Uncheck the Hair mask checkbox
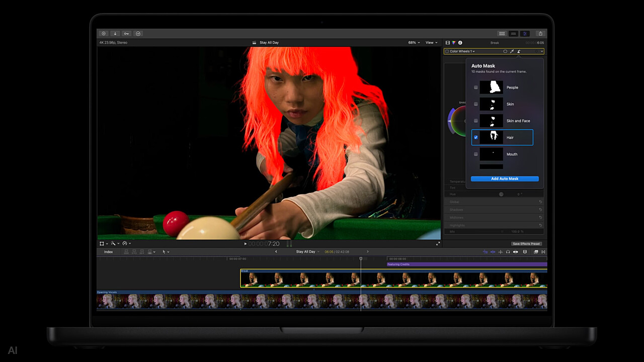This screenshot has height=362, width=644. pyautogui.click(x=476, y=137)
